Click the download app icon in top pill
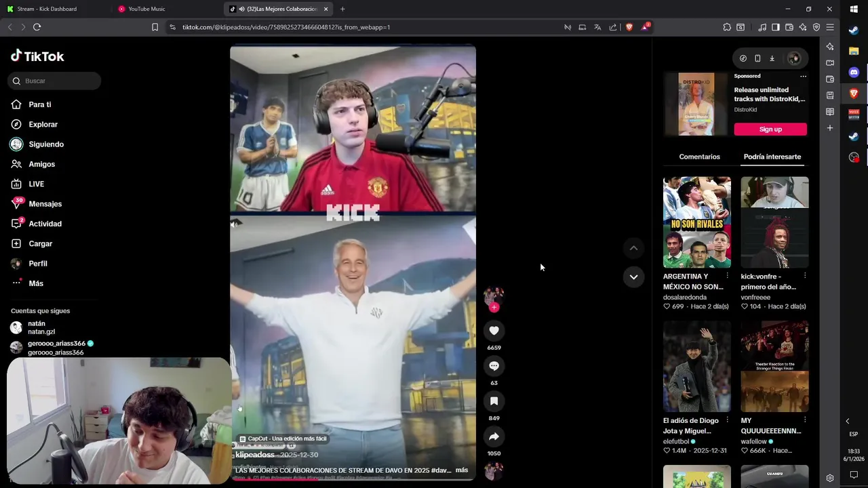 coord(772,58)
